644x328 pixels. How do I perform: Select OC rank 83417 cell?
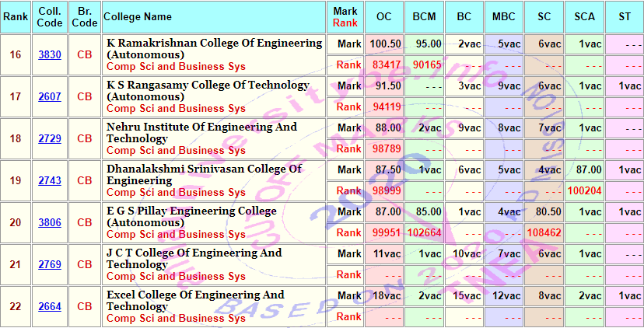[x=386, y=65]
